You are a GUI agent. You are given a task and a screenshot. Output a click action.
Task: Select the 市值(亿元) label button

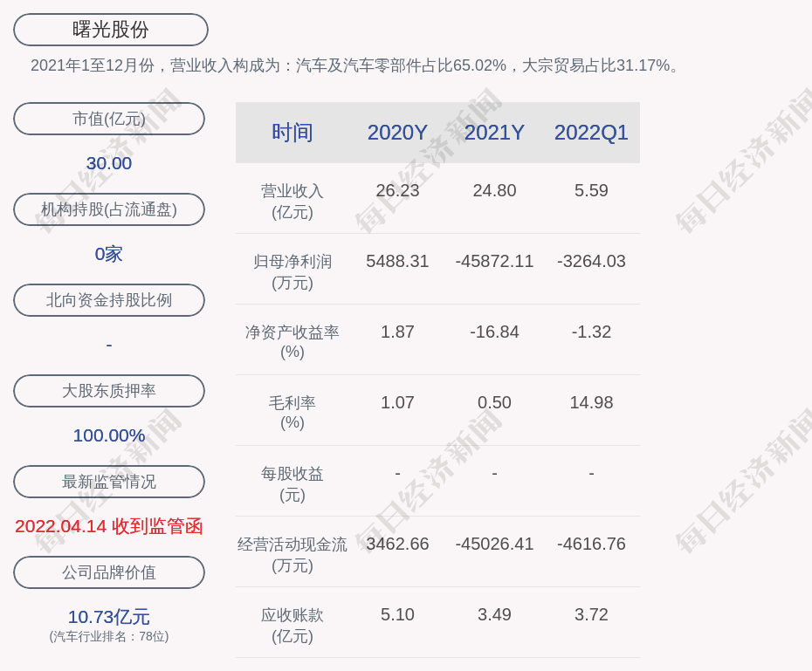(109, 119)
